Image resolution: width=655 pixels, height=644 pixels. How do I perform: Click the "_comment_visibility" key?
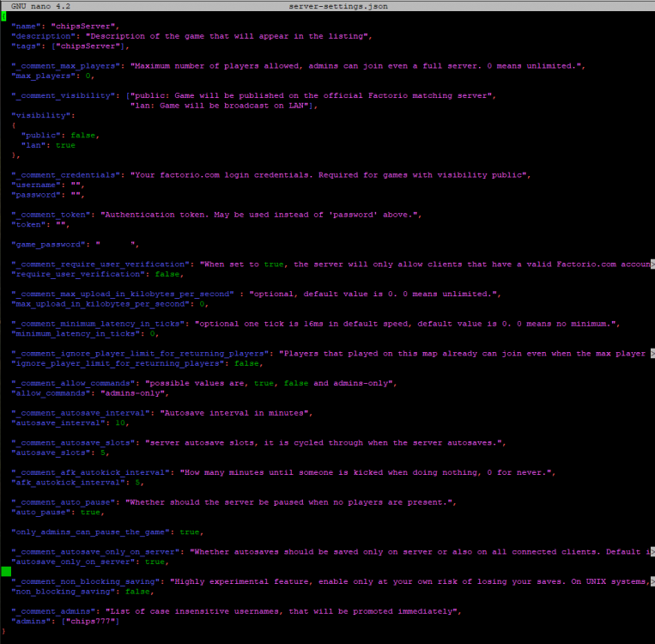tap(63, 95)
